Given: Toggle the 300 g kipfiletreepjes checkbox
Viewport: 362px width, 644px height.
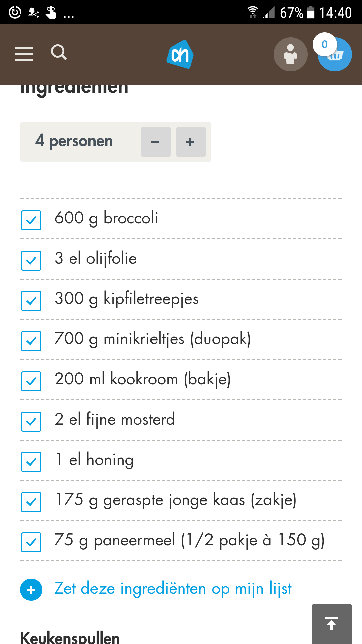Looking at the screenshot, I should point(31,301).
